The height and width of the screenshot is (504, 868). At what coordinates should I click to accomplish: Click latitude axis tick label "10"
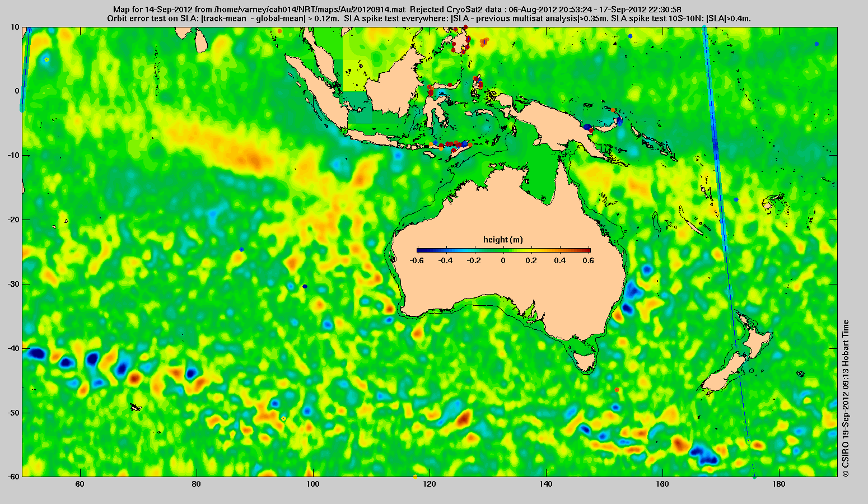[15, 27]
